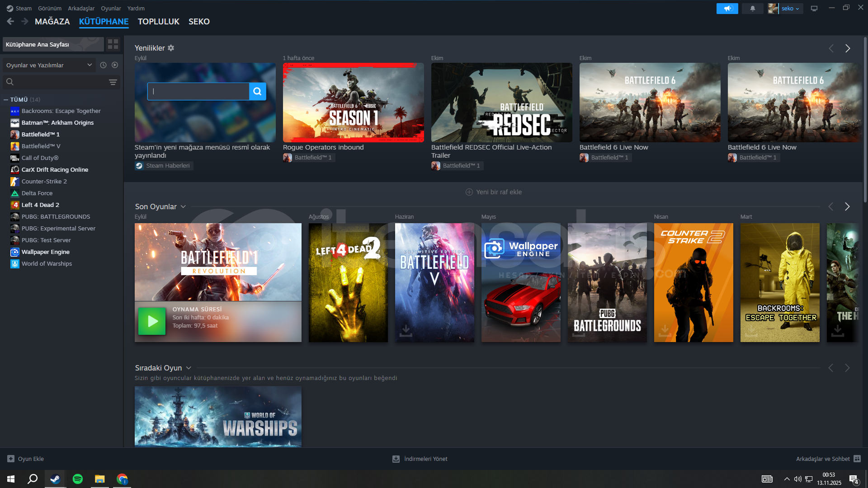The image size is (868, 488).
Task: Expand the Son Oyunlar shelf dropdown
Action: [183, 206]
